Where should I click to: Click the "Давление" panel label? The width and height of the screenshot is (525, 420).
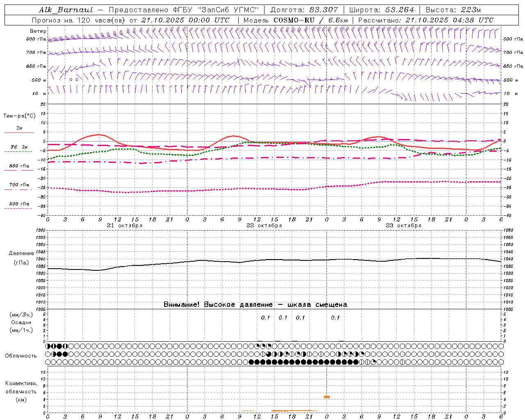tap(21, 253)
